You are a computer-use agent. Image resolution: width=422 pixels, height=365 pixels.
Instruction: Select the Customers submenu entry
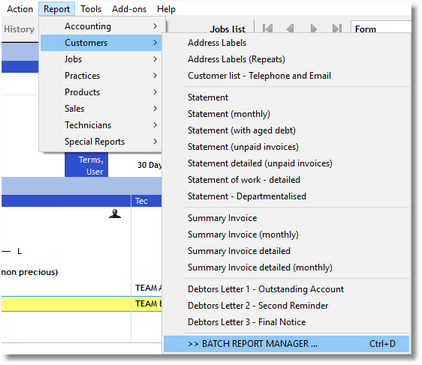point(101,43)
